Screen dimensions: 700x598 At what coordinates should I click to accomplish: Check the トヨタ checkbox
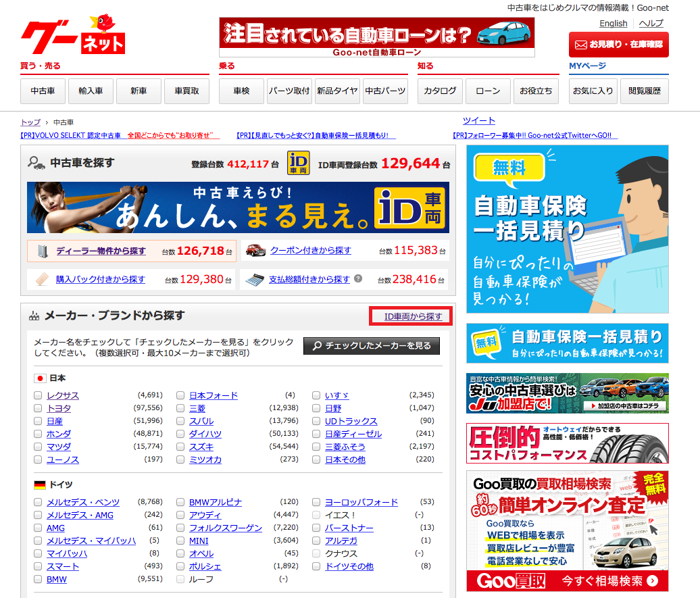pyautogui.click(x=38, y=408)
